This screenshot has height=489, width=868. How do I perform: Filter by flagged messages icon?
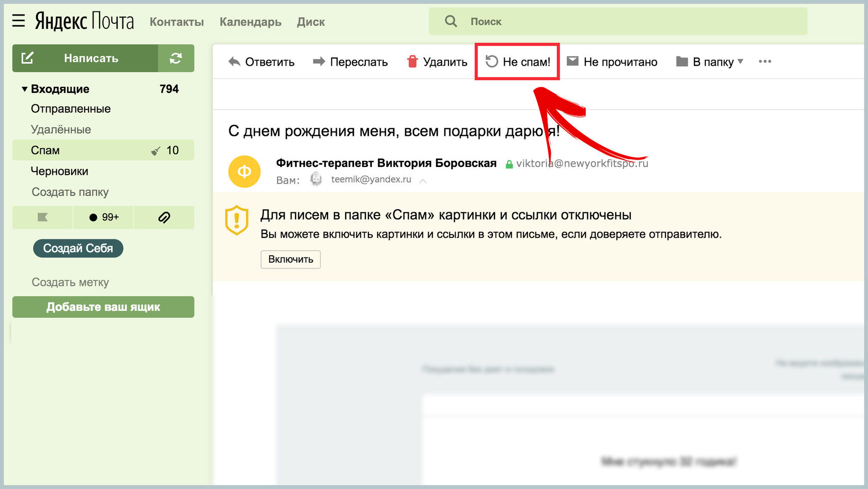(42, 217)
